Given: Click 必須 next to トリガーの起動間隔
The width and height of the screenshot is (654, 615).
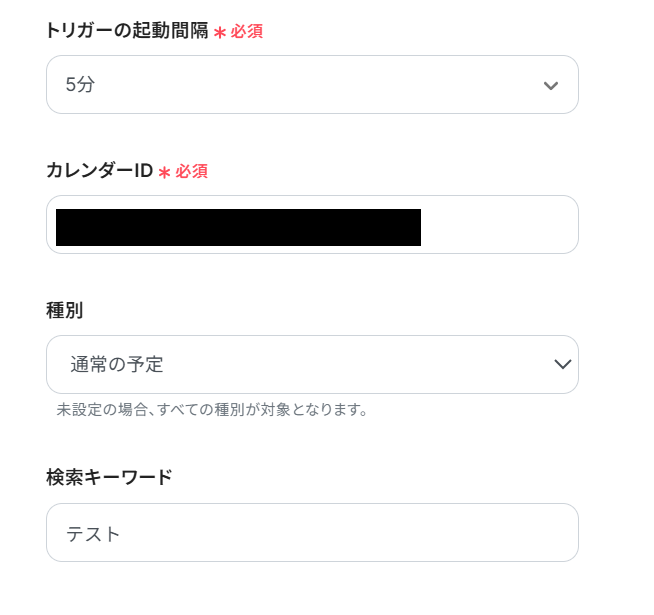Looking at the screenshot, I should tap(247, 32).
